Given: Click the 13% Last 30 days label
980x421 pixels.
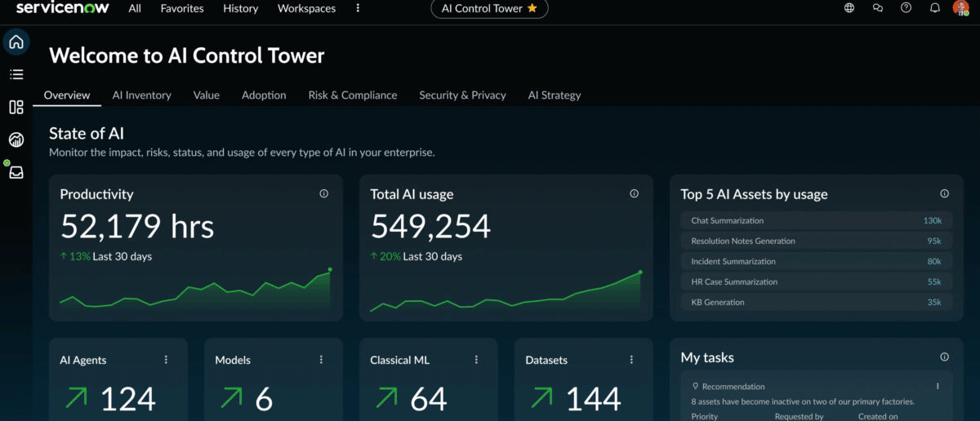Looking at the screenshot, I should [106, 256].
